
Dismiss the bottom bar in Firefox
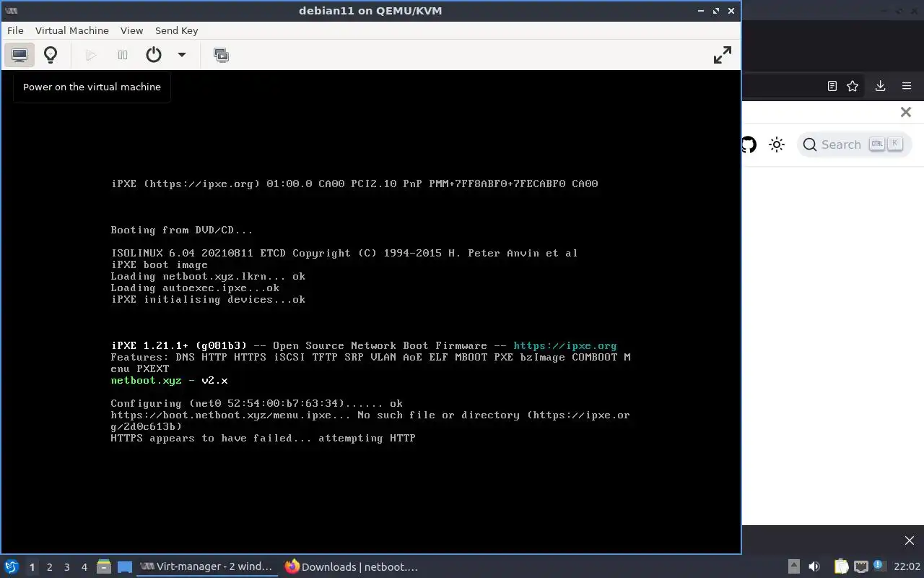coord(910,540)
